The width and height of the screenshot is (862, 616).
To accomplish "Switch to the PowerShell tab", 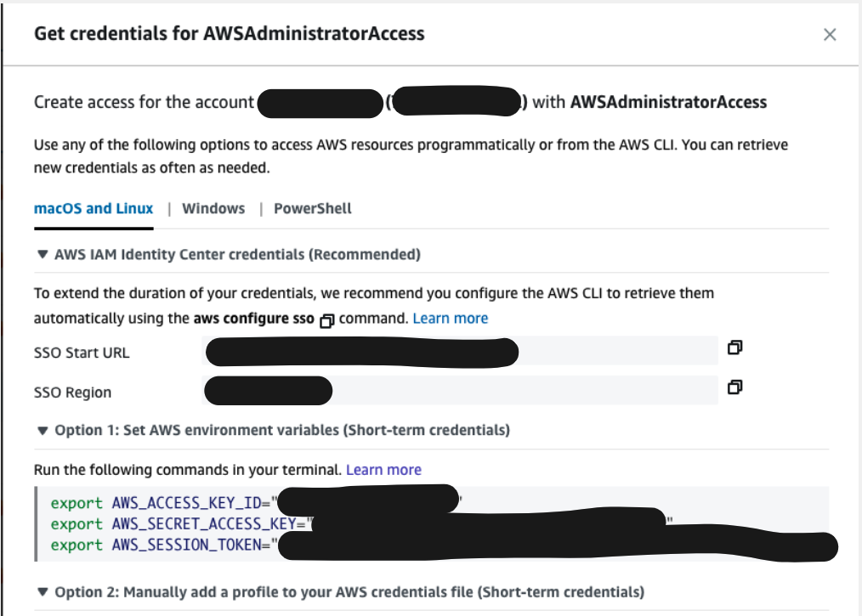I will (311, 207).
